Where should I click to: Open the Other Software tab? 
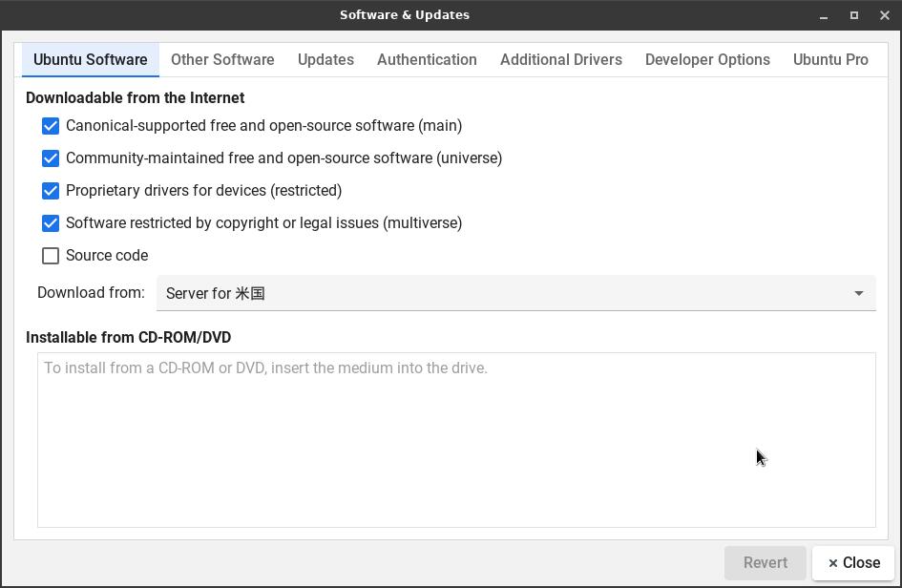pos(222,60)
